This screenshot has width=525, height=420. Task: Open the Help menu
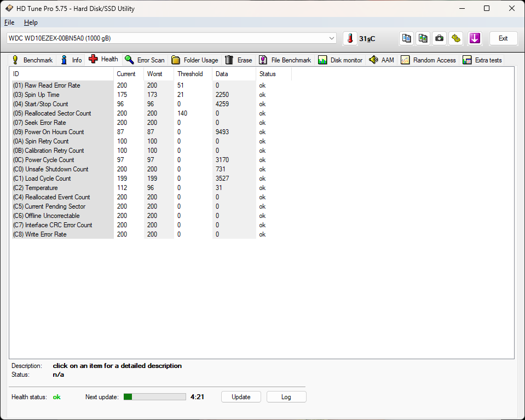31,22
